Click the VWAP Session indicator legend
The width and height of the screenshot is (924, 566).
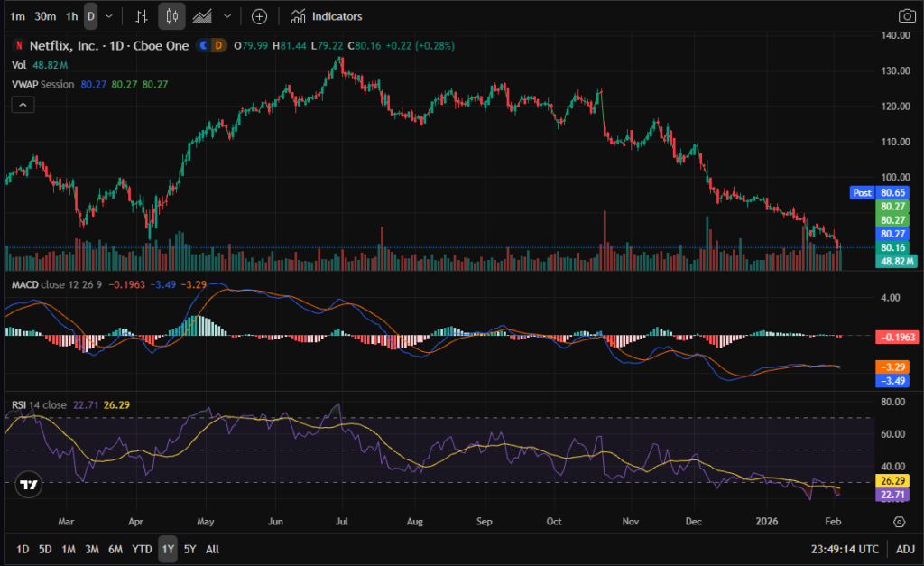click(x=45, y=84)
